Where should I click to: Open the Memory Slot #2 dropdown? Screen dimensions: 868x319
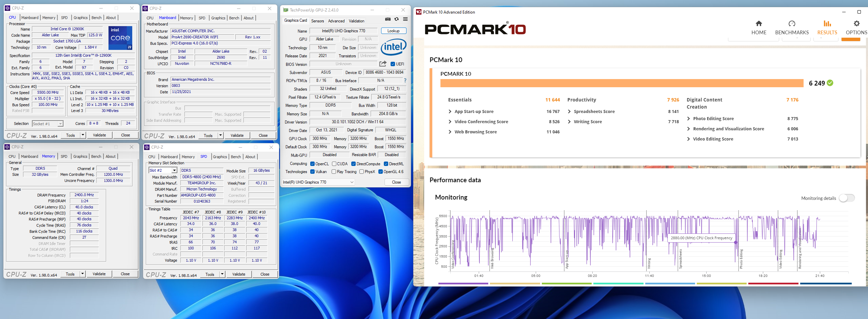pyautogui.click(x=174, y=170)
